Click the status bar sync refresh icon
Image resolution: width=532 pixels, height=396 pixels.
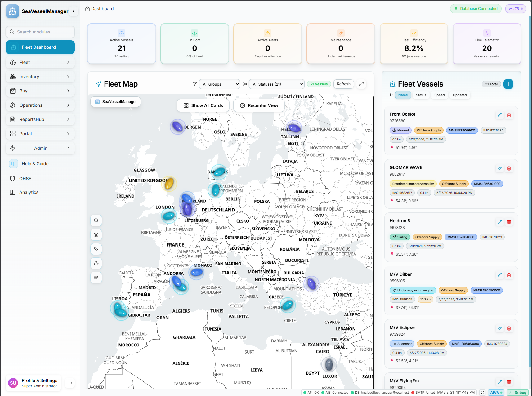[482, 393]
